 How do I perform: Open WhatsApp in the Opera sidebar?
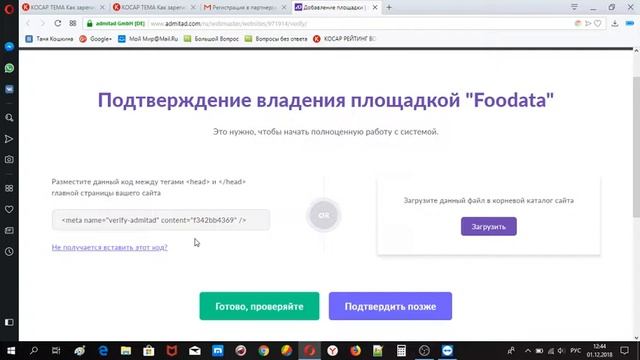(x=9, y=68)
